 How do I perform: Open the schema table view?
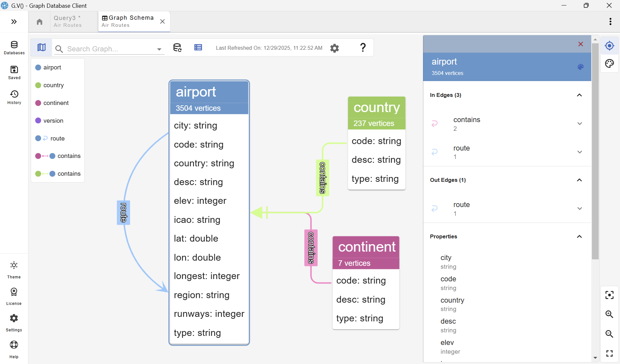[x=198, y=47]
